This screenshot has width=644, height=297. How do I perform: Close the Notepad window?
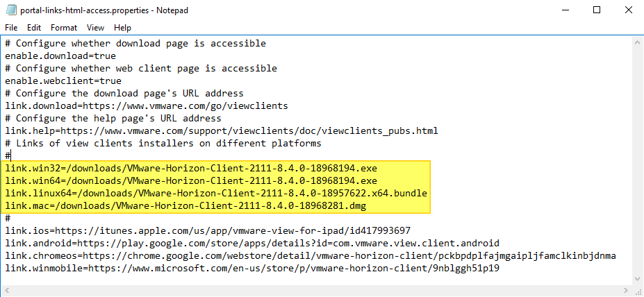[x=628, y=10]
